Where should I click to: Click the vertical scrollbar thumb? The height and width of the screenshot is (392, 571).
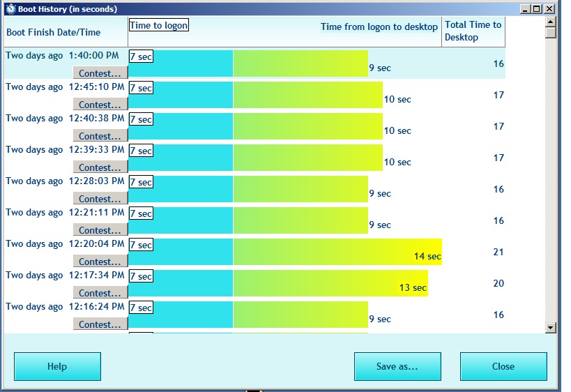click(551, 33)
